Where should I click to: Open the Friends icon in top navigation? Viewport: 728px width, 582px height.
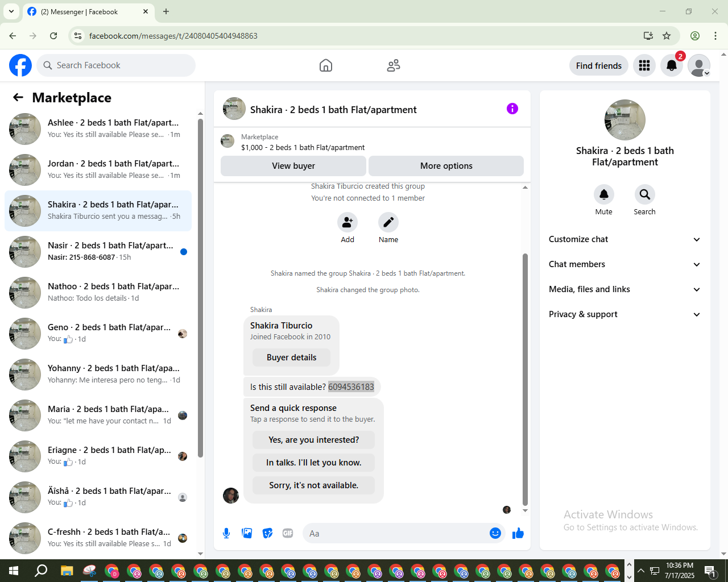394,65
